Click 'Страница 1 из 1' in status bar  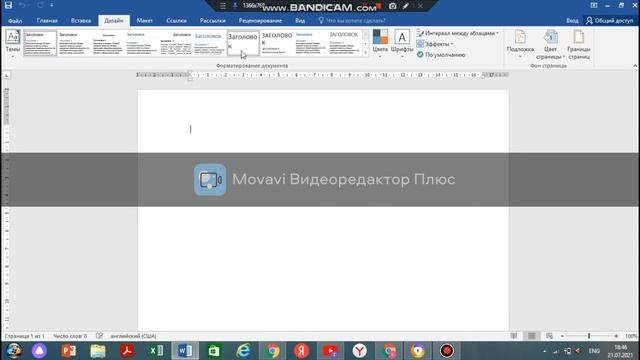(24, 336)
